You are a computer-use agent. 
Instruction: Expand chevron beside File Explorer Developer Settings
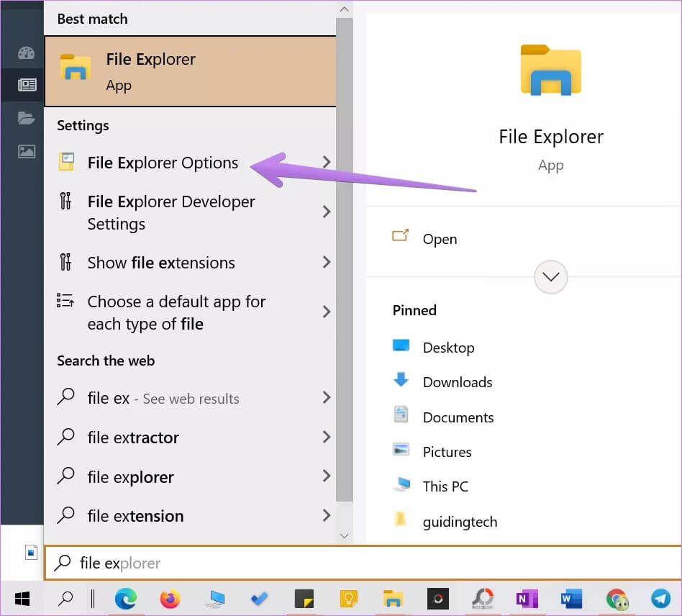[x=327, y=212]
